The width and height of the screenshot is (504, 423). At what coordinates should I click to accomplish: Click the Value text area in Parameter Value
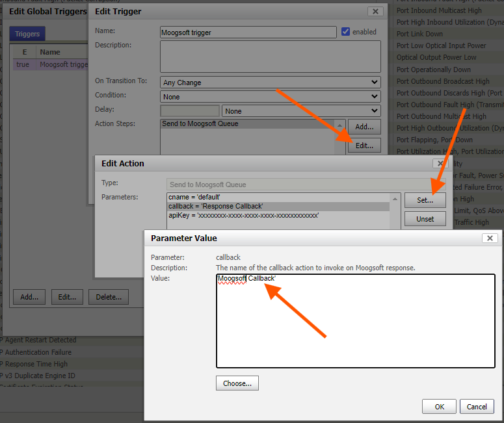click(x=356, y=321)
